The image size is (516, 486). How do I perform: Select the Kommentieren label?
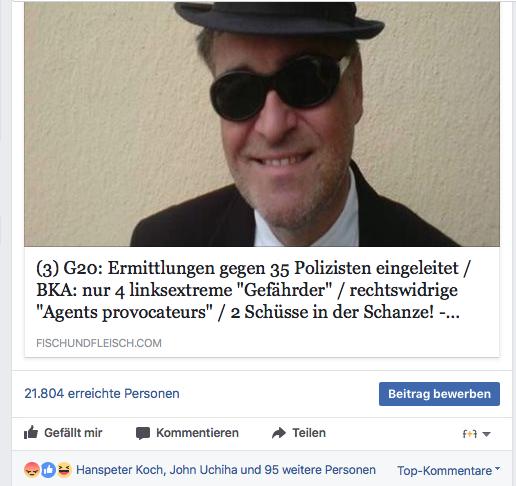tap(197, 433)
